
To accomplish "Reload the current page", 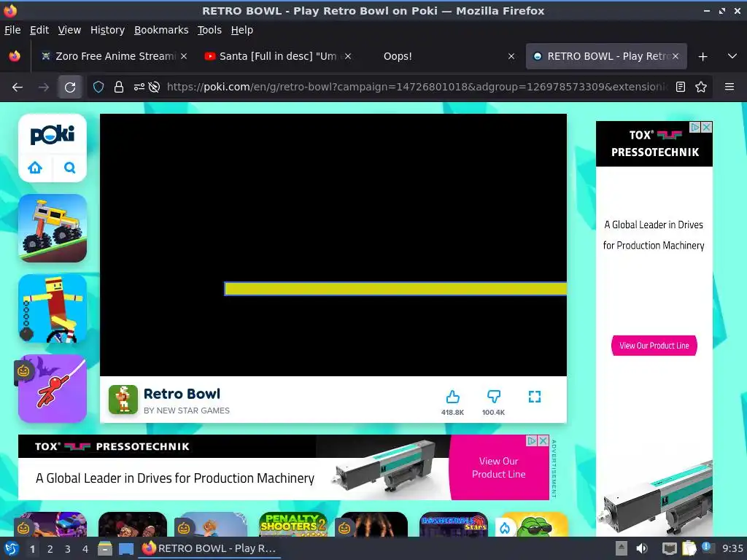I will click(x=70, y=87).
